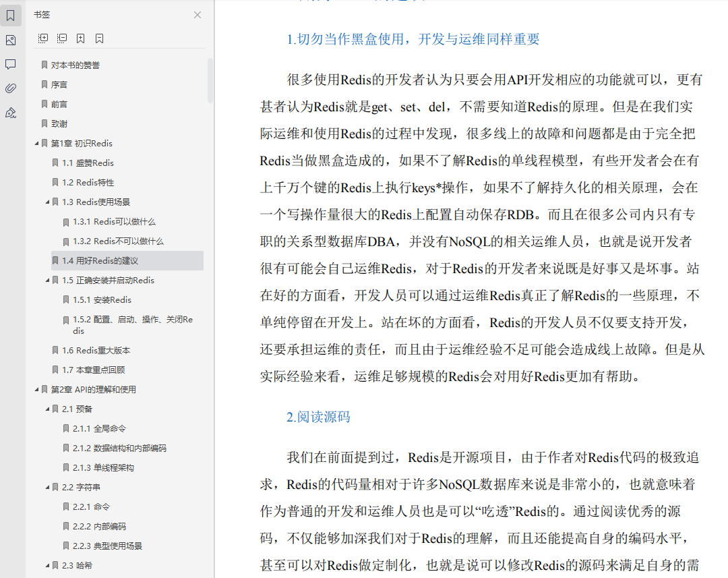Click the add bookmark icon
Screen dimensions: 728x578
pos(81,38)
